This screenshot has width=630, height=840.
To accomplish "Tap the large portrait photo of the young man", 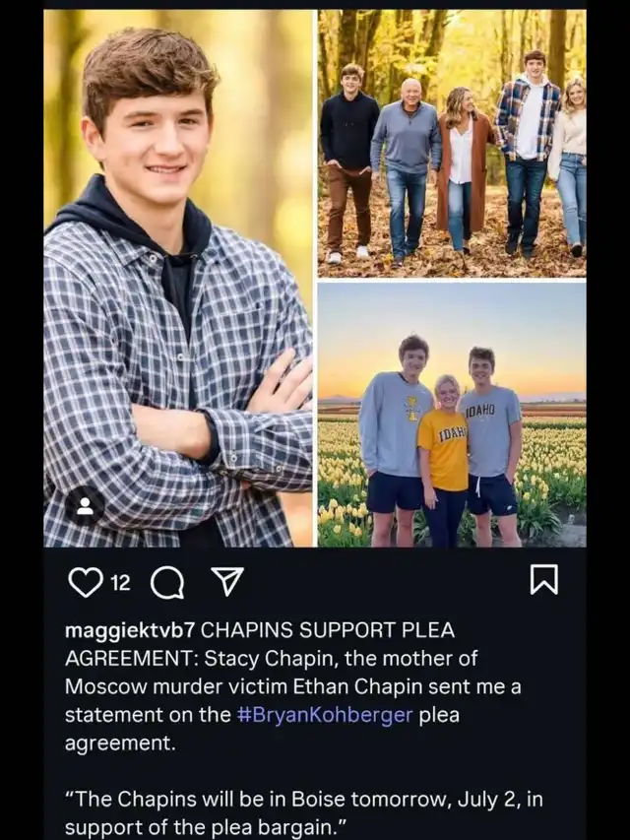I will (178, 278).
